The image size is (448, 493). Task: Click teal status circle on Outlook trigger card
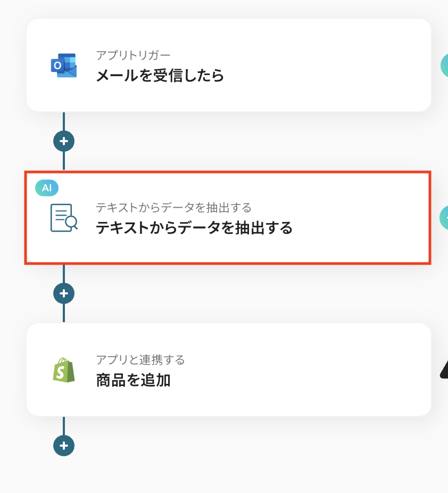[444, 65]
